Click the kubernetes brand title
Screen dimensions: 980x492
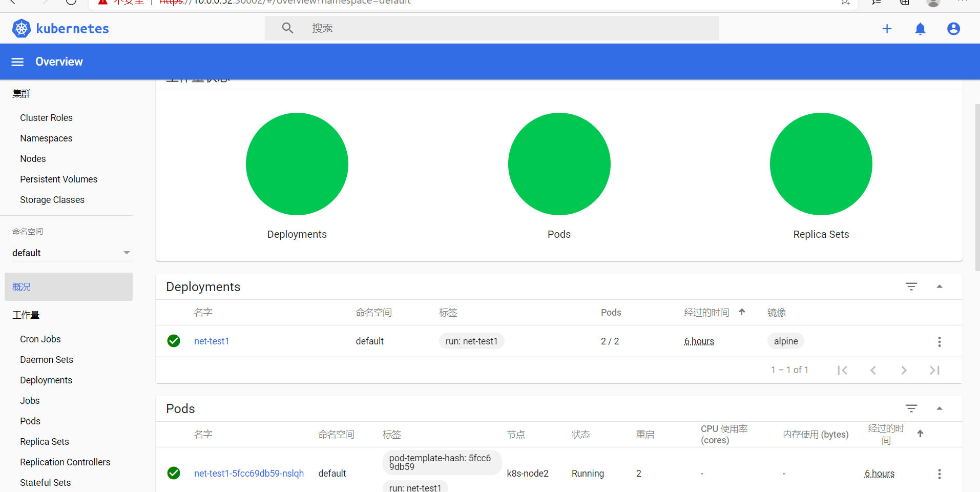[x=72, y=29]
